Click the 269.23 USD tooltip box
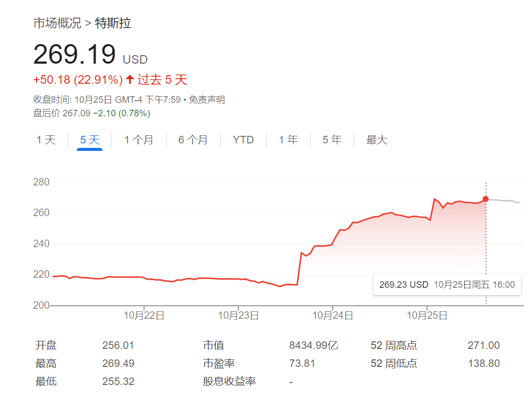 pyautogui.click(x=447, y=285)
